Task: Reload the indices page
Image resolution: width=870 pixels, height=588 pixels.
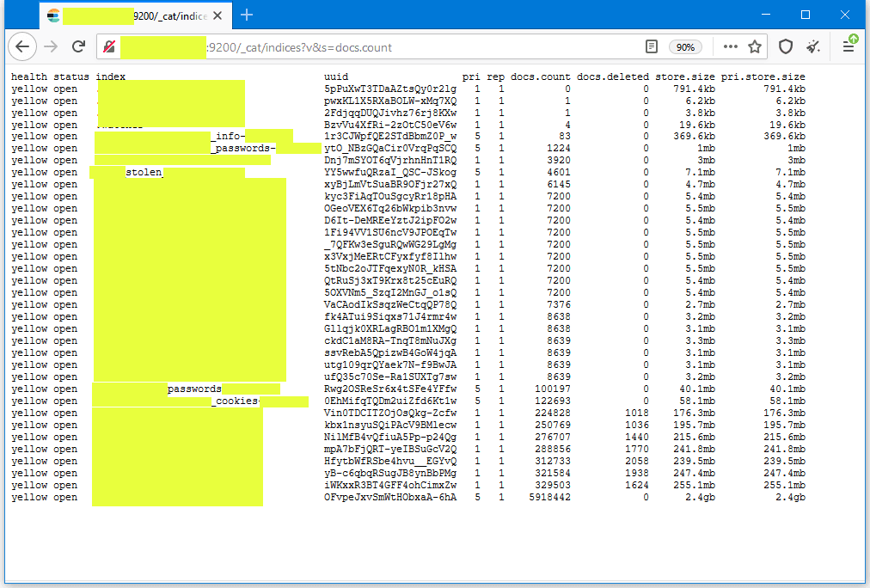Action: tap(79, 47)
